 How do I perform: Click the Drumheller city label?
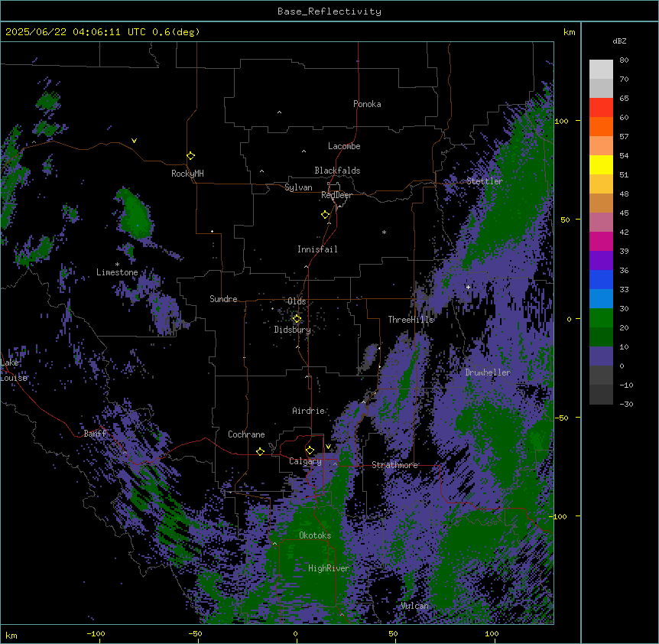488,372
